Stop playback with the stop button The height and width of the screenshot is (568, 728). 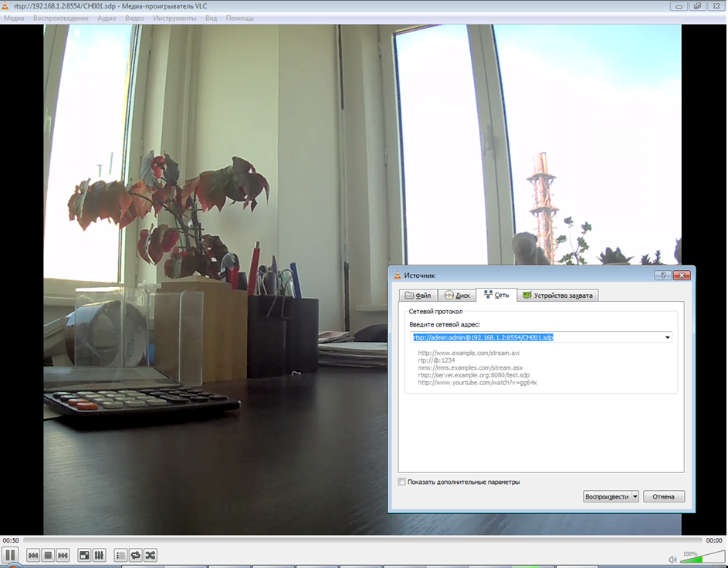48,555
